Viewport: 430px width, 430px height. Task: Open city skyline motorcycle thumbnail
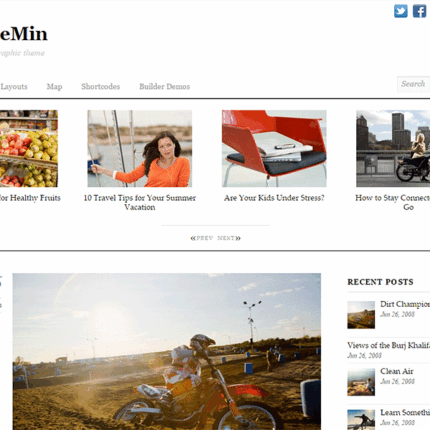click(x=393, y=149)
